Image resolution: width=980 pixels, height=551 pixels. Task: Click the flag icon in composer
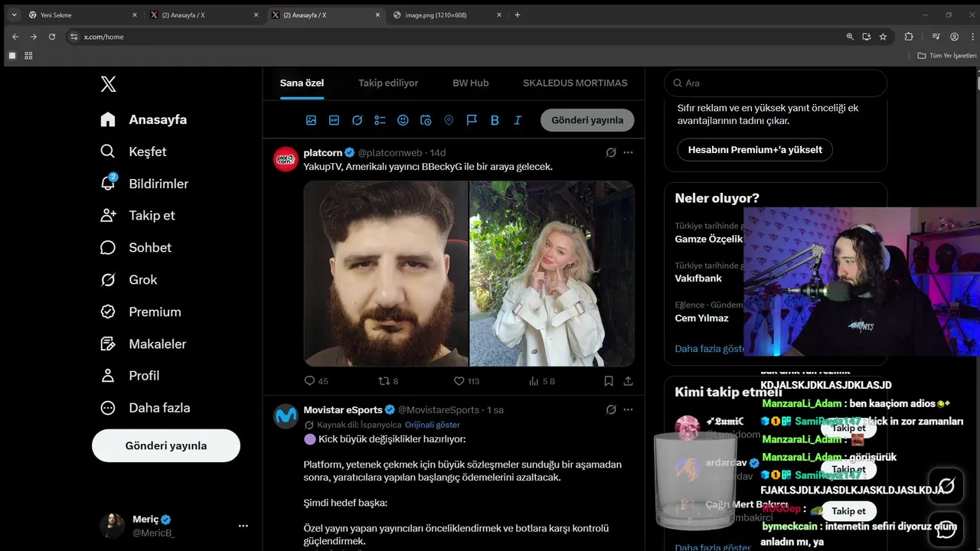472,120
